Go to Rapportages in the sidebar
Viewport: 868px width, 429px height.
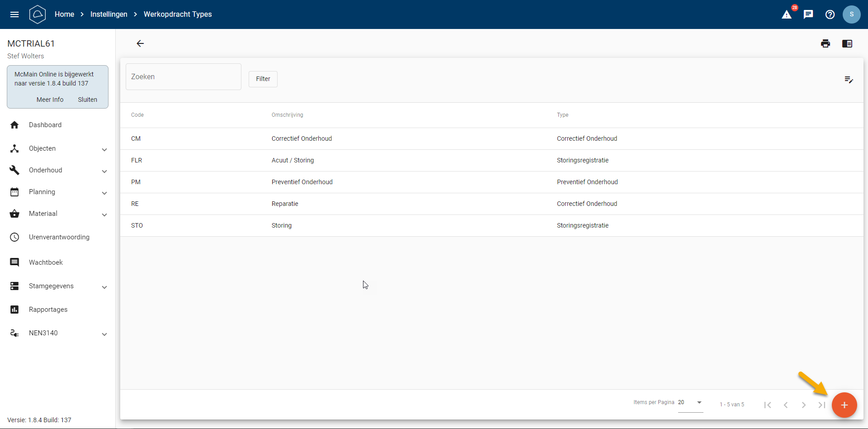click(48, 310)
